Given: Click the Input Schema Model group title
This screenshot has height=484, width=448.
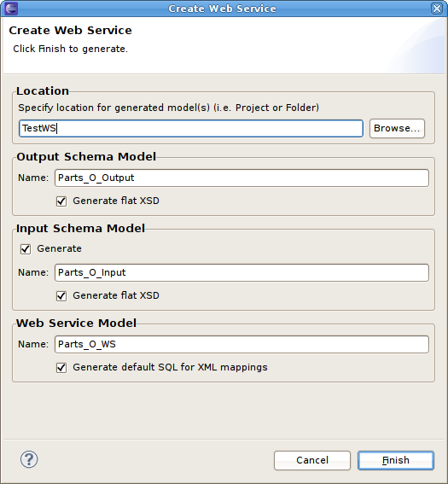Looking at the screenshot, I should click(80, 229).
